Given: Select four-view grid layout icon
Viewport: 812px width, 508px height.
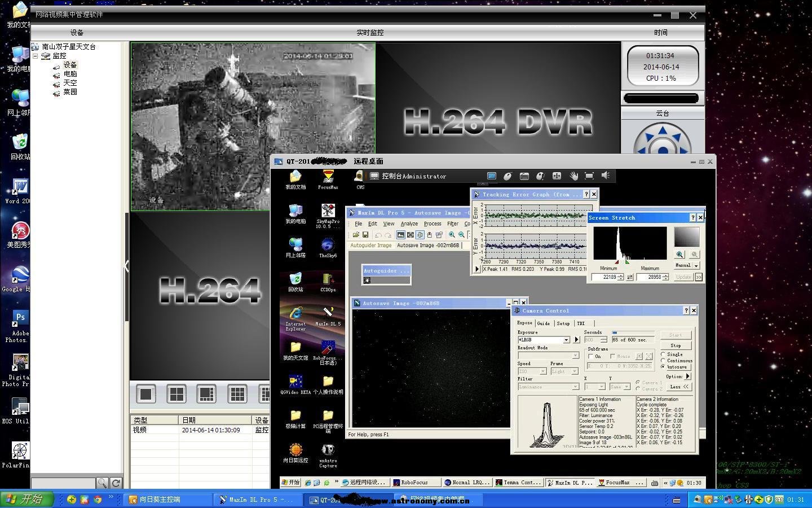Looking at the screenshot, I should coord(176,394).
